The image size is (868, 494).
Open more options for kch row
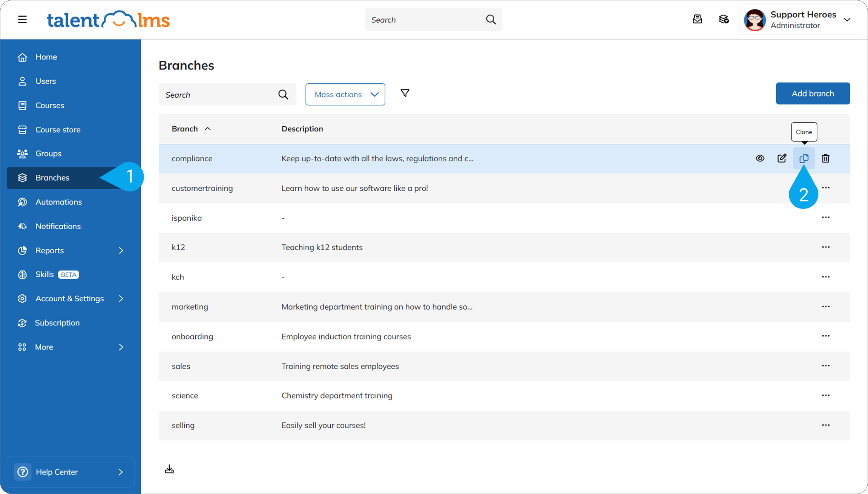(x=825, y=277)
